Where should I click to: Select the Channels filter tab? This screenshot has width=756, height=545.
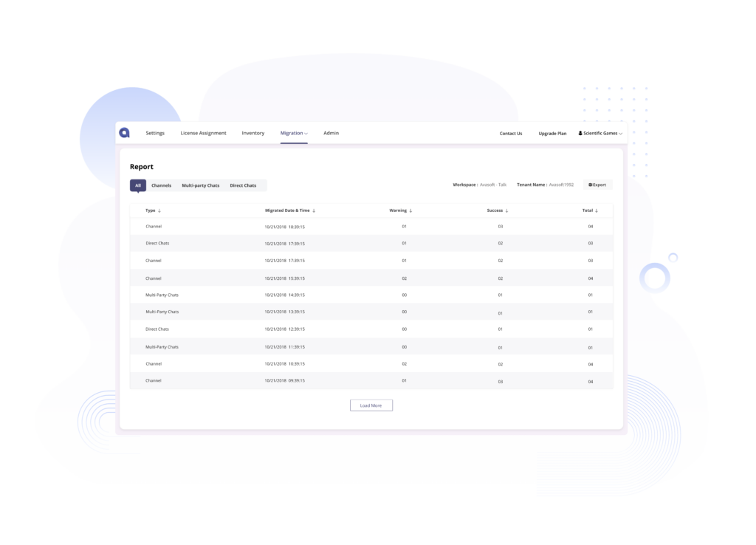[162, 185]
